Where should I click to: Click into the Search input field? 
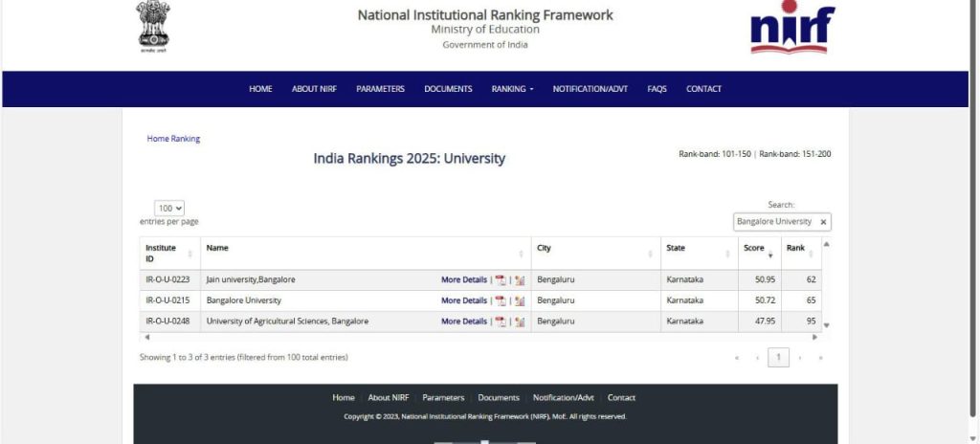[773, 222]
